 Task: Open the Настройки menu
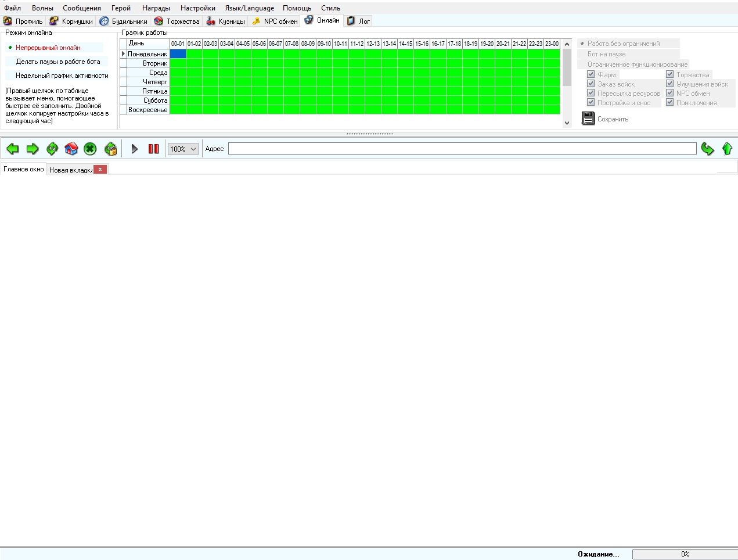pos(197,8)
